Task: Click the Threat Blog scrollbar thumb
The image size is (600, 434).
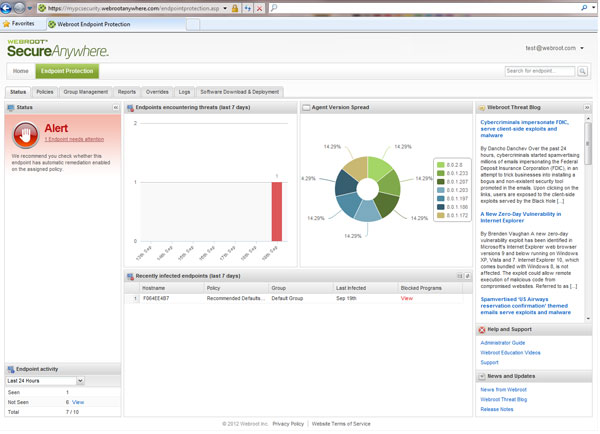Action: point(588,144)
